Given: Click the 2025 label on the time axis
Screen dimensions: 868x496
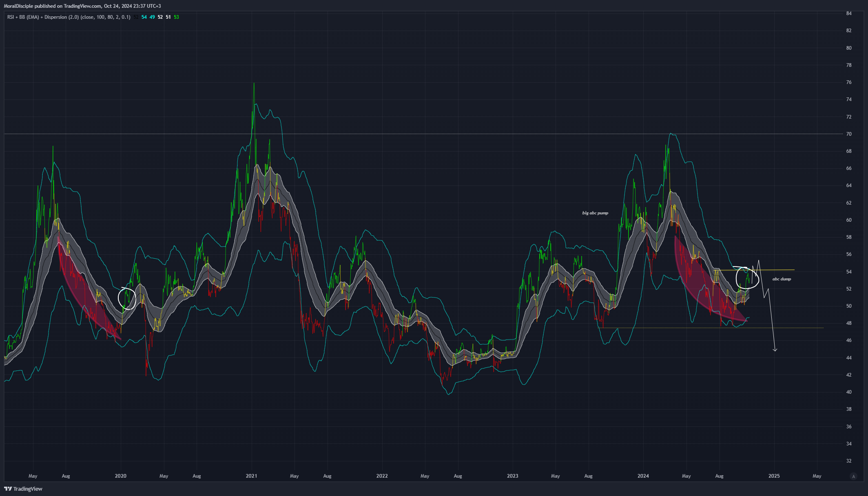Looking at the screenshot, I should 774,476.
